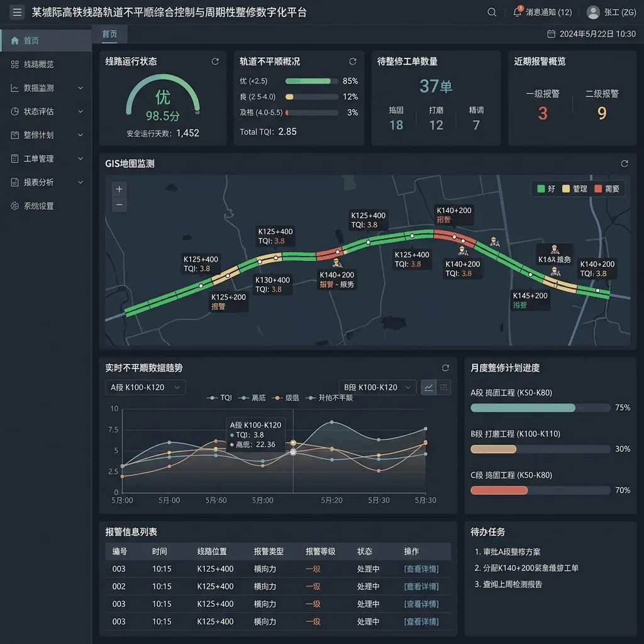View details of alarm 002
This screenshot has width=644, height=644.
pos(421,587)
